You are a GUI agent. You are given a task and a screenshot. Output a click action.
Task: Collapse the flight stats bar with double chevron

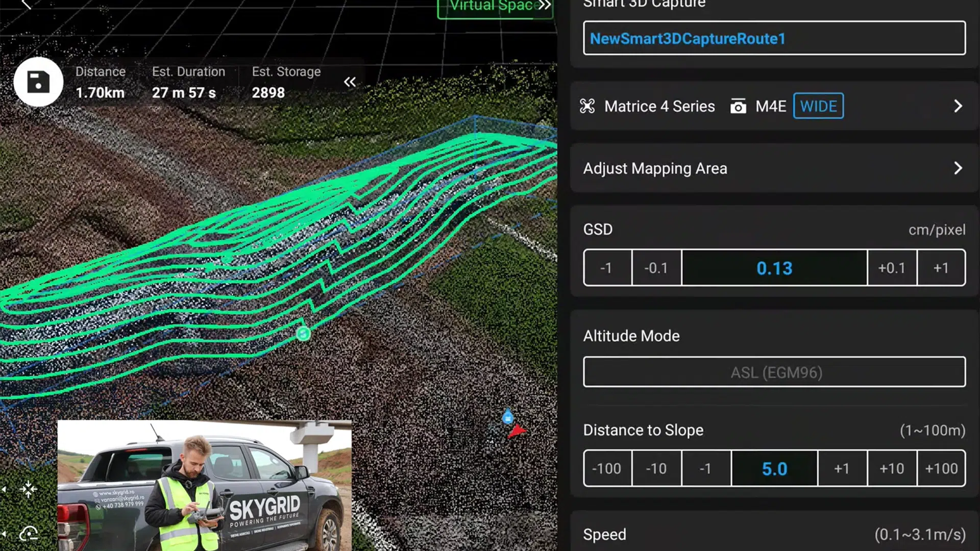(350, 82)
